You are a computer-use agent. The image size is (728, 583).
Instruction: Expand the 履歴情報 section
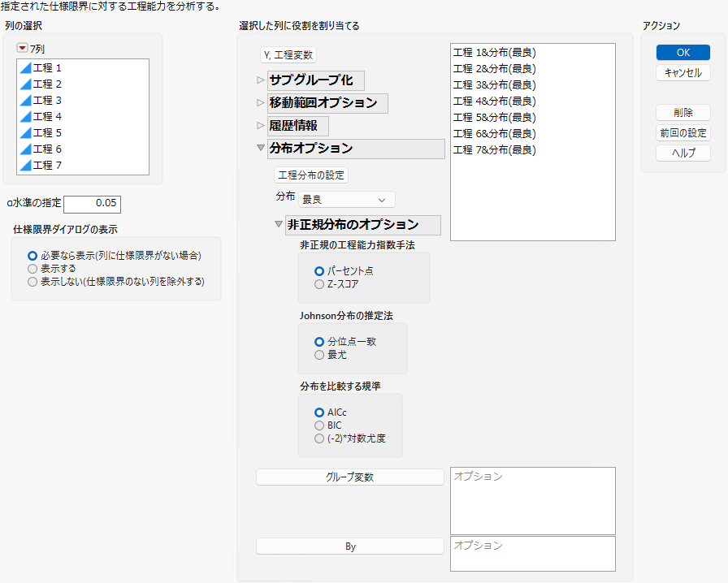(261, 125)
